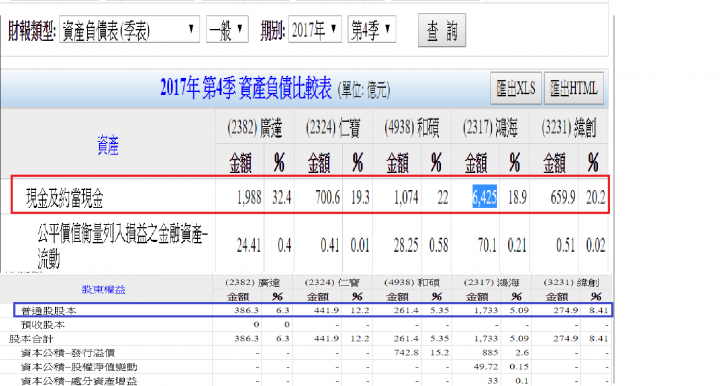Click the highlighted 6,425 cell
Viewport: 720px width, 386px height.
tap(484, 197)
